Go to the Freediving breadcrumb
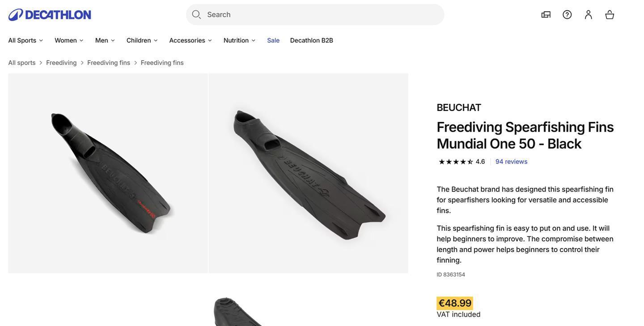Screen dimensions: 644x326 (61, 63)
